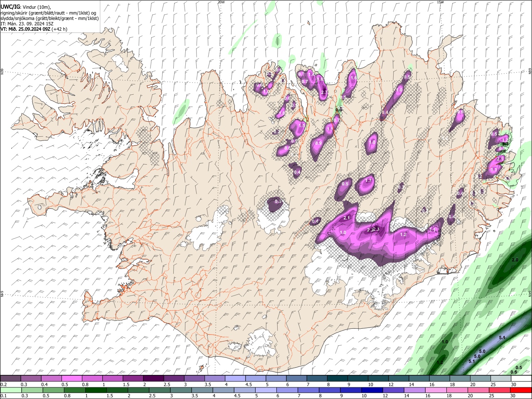The image size is (532, 399).
Task: Click the 1.7 snowfall value on the map
Action: point(368,180)
